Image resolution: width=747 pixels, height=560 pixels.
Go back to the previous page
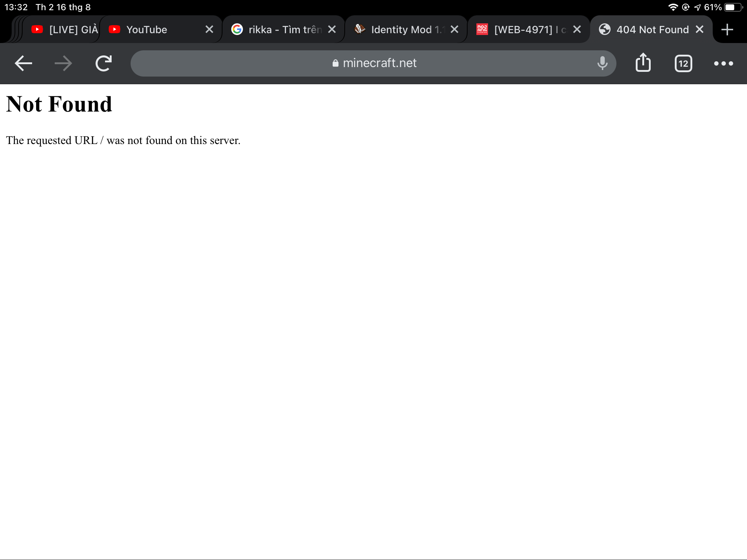(23, 63)
